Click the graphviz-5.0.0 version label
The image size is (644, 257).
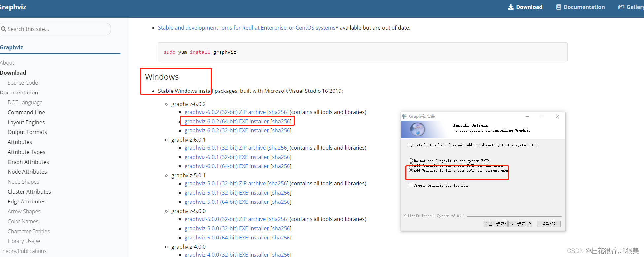click(x=188, y=211)
